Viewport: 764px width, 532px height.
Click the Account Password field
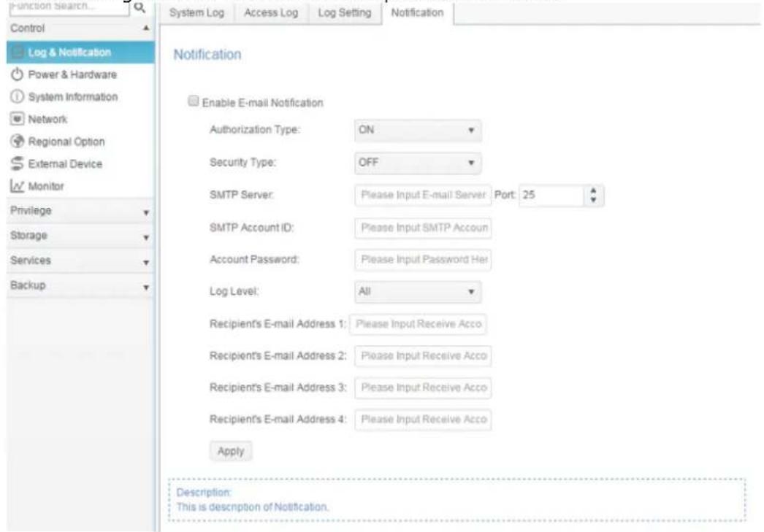tap(423, 259)
